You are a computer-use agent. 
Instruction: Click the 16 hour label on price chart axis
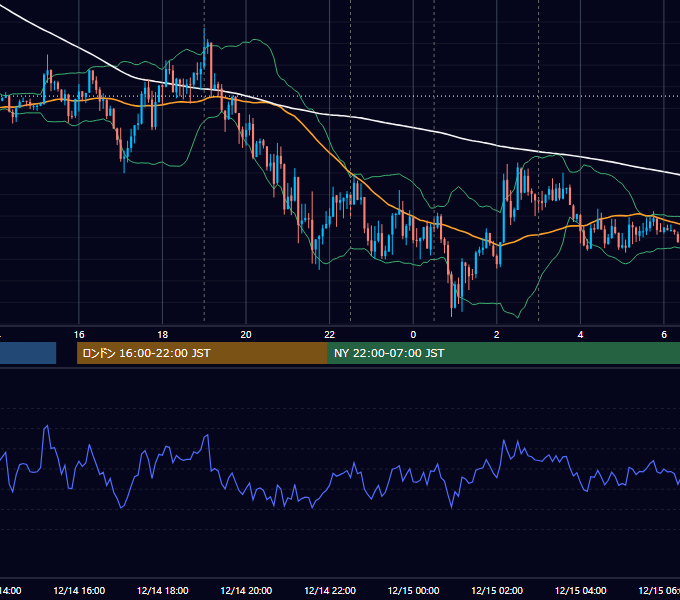79,335
